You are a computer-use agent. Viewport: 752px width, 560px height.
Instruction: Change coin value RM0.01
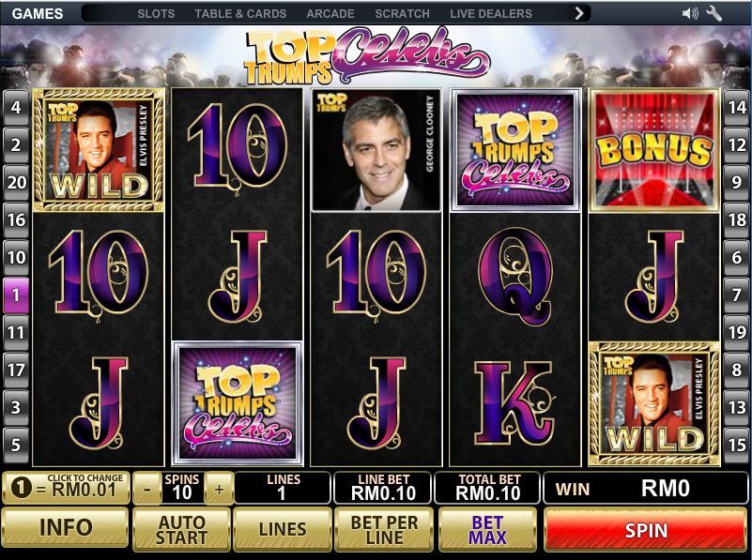coord(66,488)
